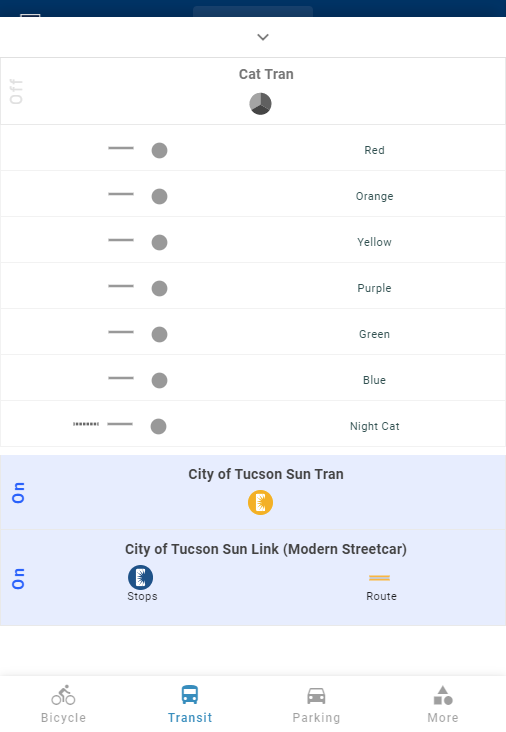Collapse the panel with the chevron arrow
The image size is (506, 732).
coord(263,37)
